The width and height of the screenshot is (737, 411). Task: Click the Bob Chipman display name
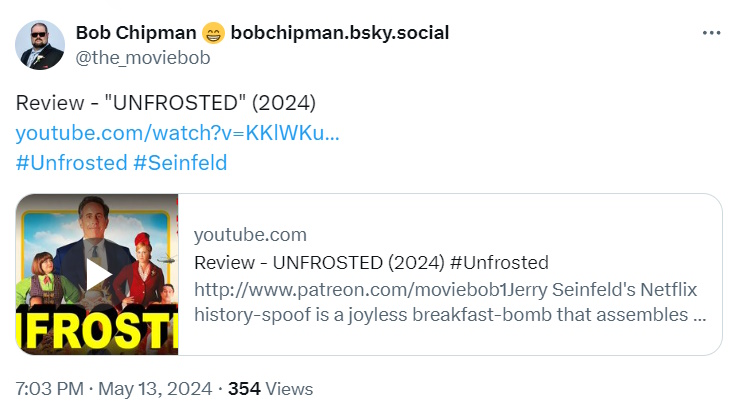[x=136, y=33]
